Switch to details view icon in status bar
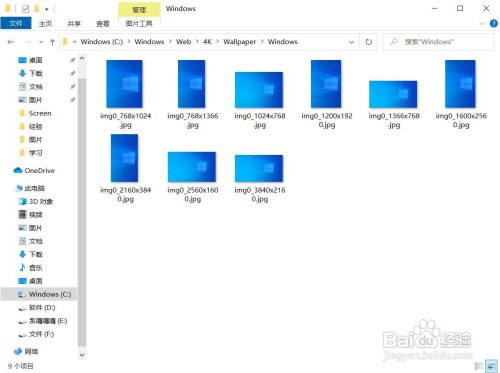Image resolution: width=500 pixels, height=373 pixels. 479,366
